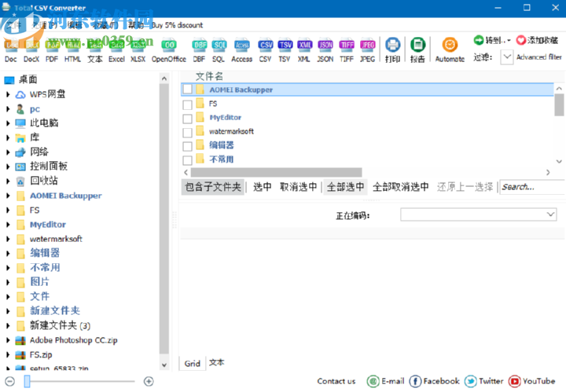Click the 转到 go-to button
This screenshot has width=566, height=392.
tap(492, 40)
